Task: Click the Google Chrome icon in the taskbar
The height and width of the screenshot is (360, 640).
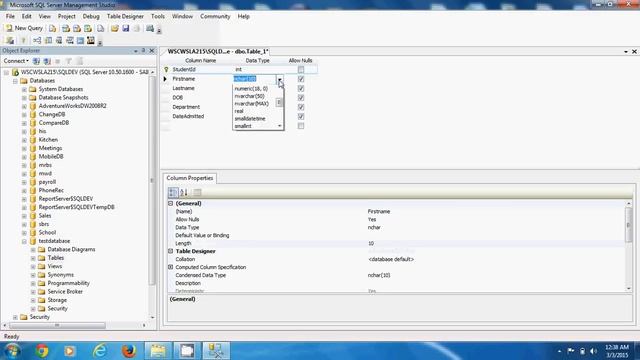Action: 41,351
